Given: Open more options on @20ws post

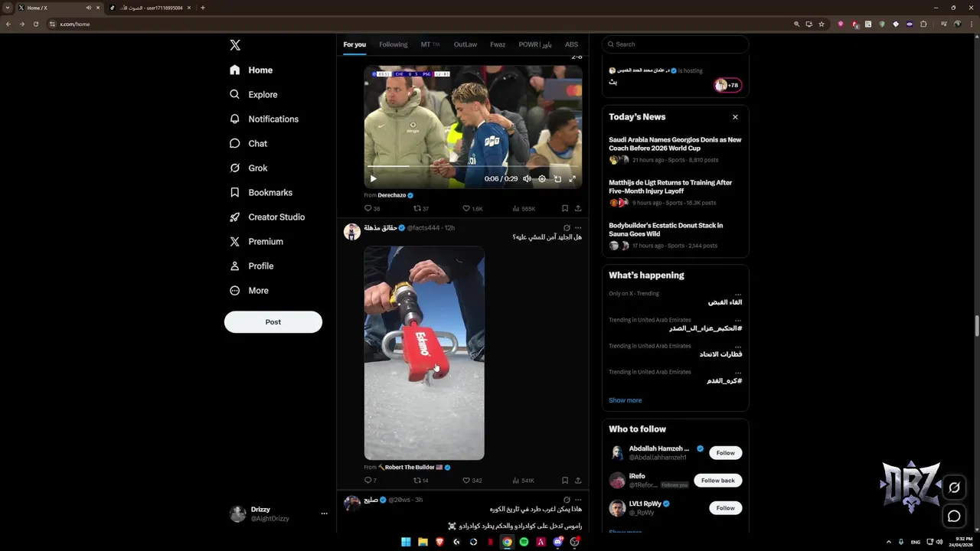Looking at the screenshot, I should pos(578,500).
